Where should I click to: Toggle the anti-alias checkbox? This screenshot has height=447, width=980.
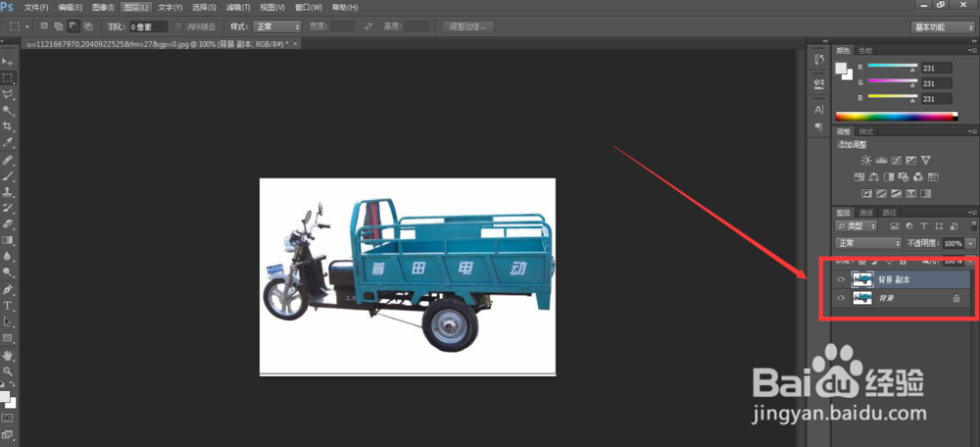pos(178,26)
